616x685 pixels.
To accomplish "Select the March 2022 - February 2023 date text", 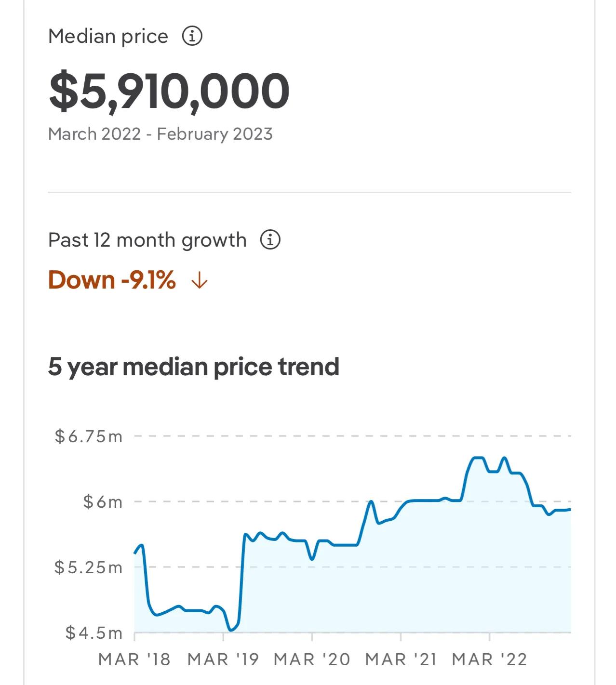I will [x=161, y=134].
